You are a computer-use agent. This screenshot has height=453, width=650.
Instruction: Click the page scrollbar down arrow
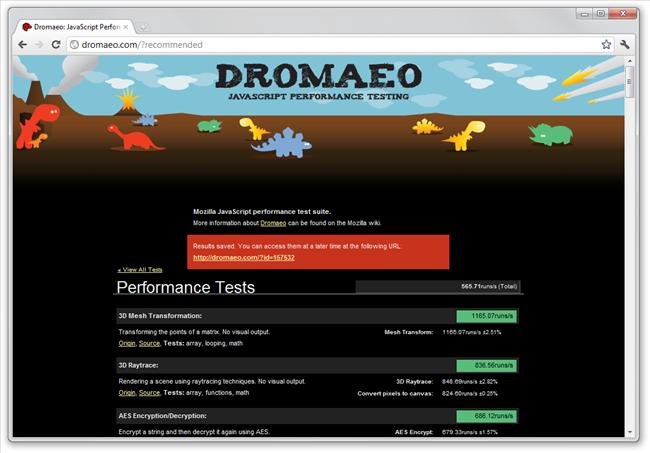[630, 432]
